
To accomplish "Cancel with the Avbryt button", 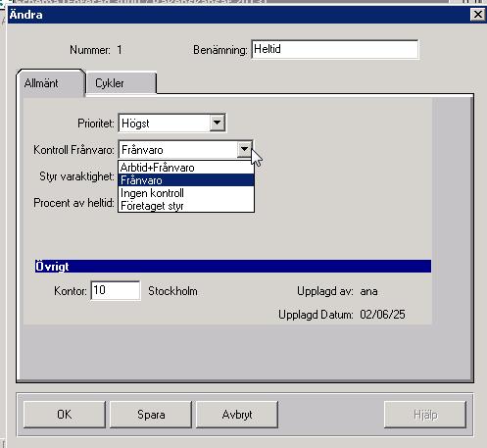I will (237, 415).
